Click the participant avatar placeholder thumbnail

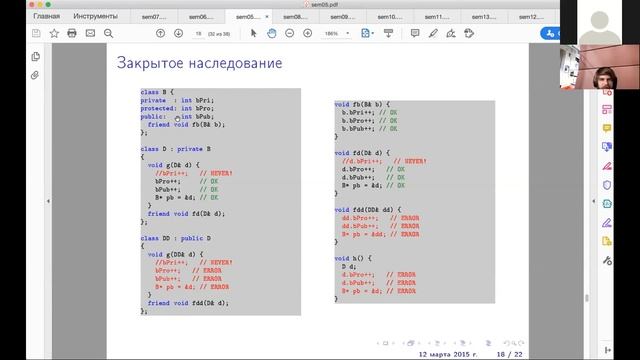pyautogui.click(x=600, y=22)
